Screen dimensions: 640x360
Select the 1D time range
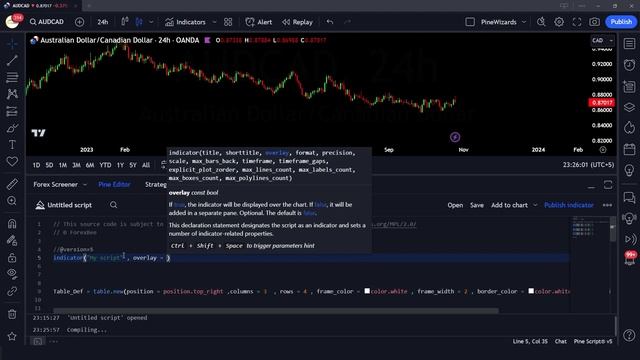(36, 165)
